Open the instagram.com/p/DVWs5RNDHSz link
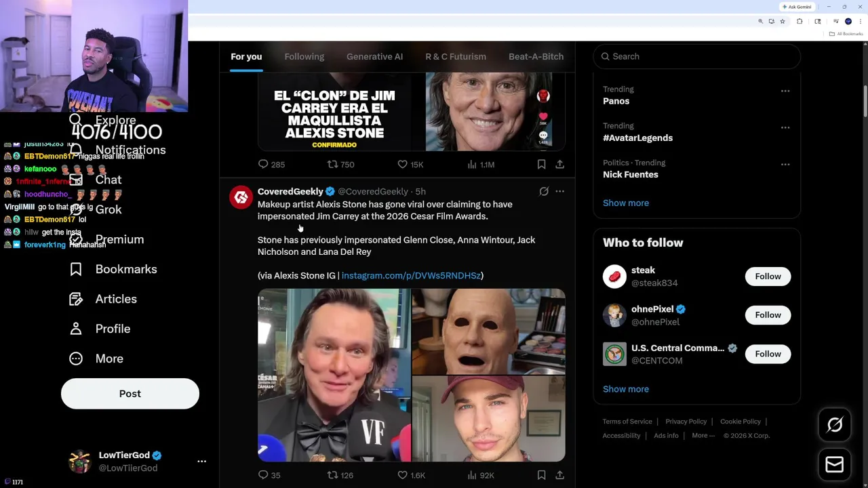The image size is (868, 488). (411, 275)
